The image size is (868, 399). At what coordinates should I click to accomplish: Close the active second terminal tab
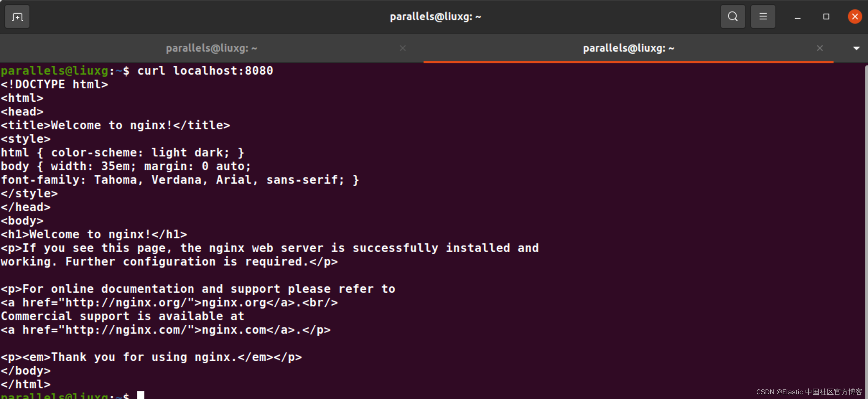click(x=820, y=48)
